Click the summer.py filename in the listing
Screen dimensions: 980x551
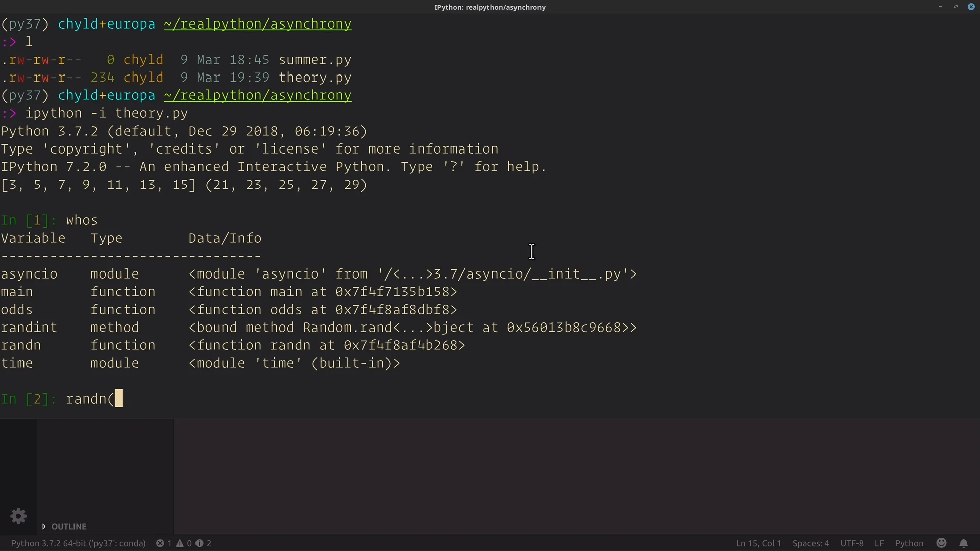[x=314, y=60]
